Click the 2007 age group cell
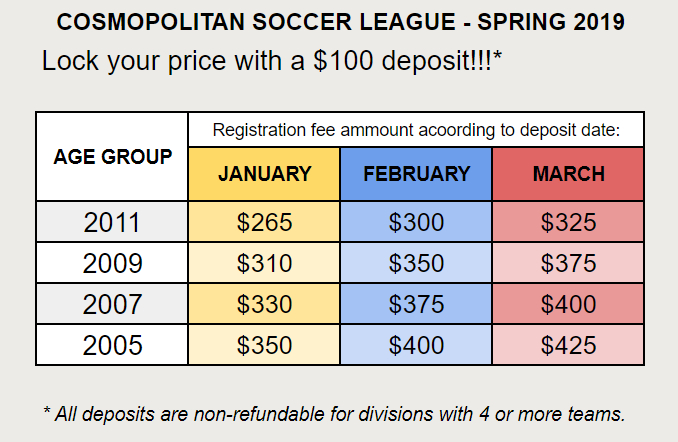Image resolution: width=678 pixels, height=442 pixels. point(112,304)
